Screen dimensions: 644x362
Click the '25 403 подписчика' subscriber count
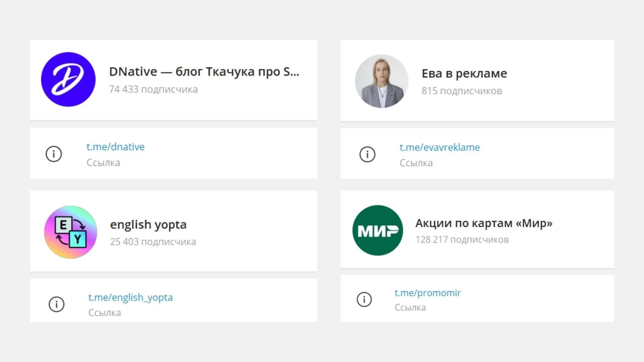(153, 242)
